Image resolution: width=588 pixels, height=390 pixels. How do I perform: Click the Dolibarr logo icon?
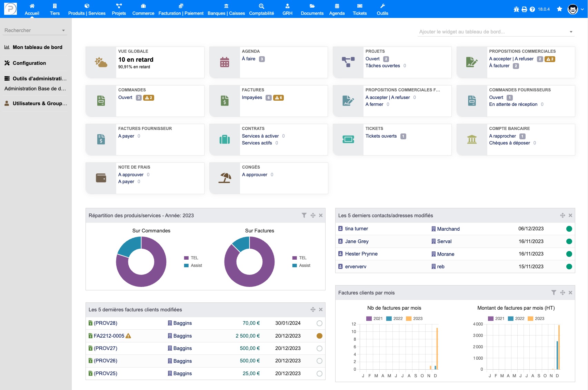[10, 9]
